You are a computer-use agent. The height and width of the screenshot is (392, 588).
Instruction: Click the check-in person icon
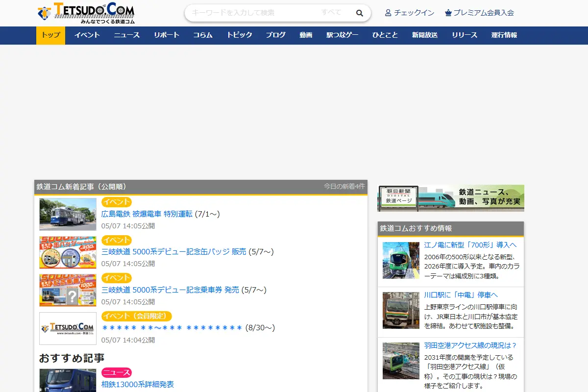click(x=388, y=13)
